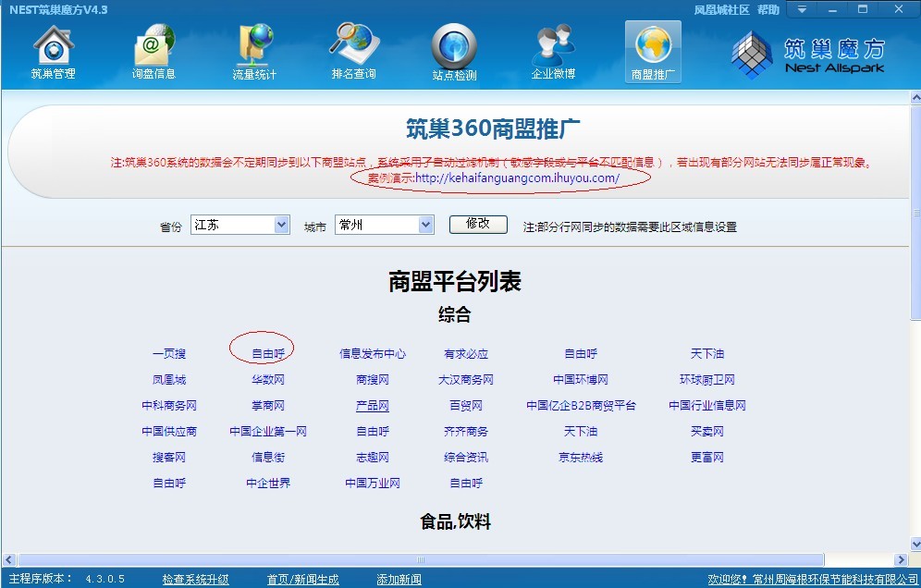
Task: Open the 一页搜 platform link
Action: [x=169, y=353]
